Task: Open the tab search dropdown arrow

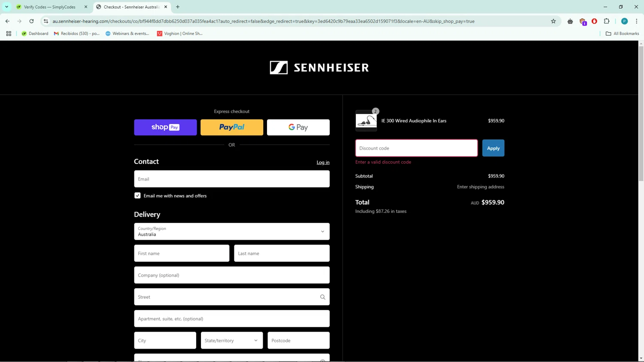Action: pyautogui.click(x=6, y=7)
